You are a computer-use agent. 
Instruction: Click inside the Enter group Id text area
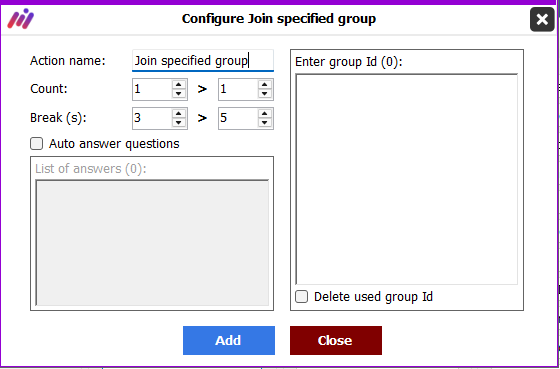[x=406, y=179]
